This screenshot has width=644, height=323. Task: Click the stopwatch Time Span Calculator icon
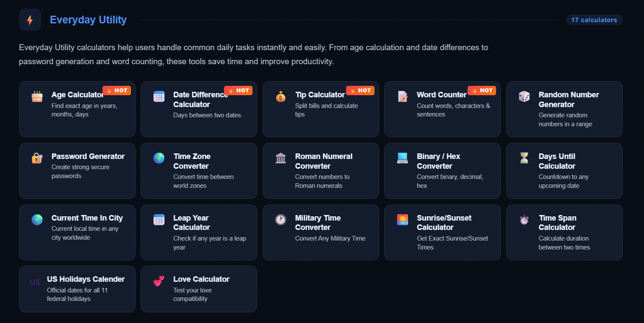pos(524,220)
